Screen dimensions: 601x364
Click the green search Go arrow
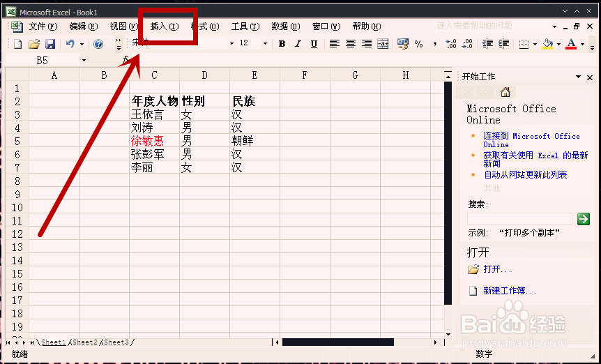coord(584,219)
